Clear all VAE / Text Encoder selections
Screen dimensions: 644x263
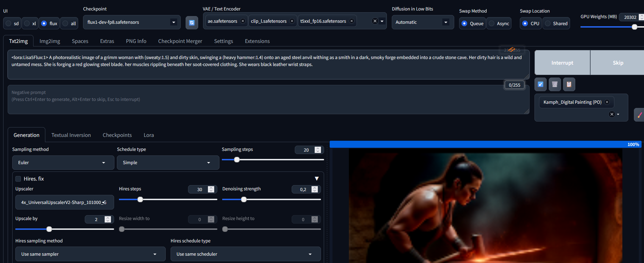tap(375, 21)
